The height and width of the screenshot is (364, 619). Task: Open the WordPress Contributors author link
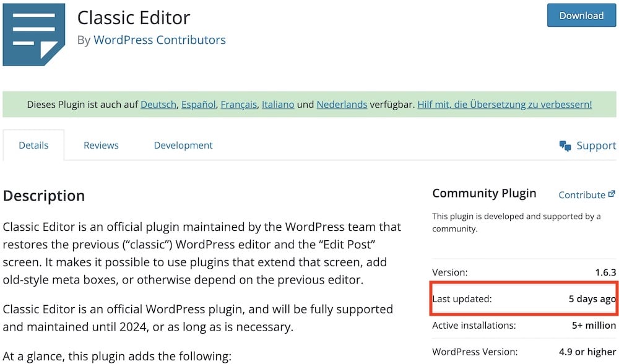160,40
